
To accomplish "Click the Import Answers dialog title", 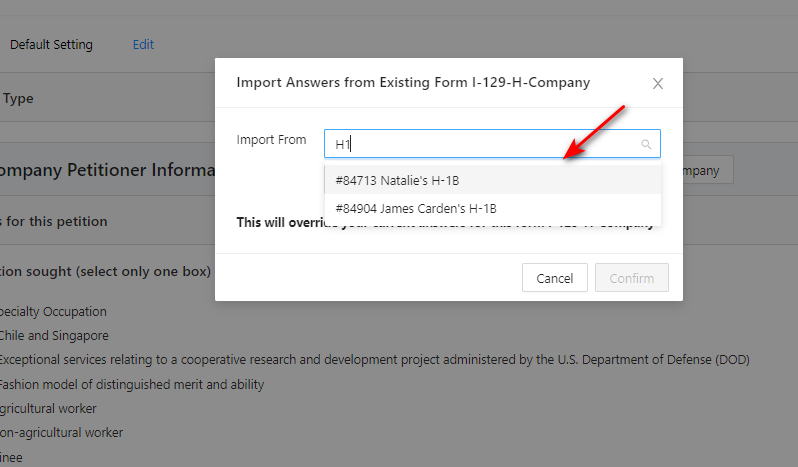I will (x=412, y=82).
